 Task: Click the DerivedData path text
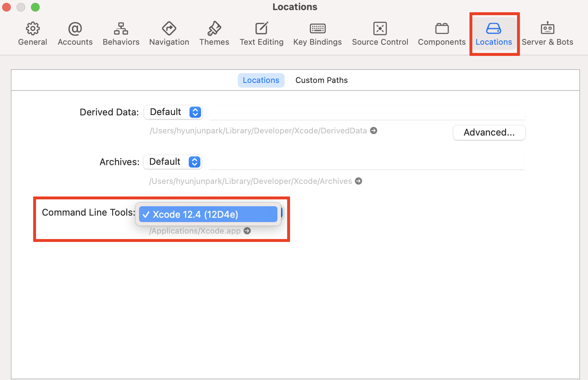pos(258,131)
